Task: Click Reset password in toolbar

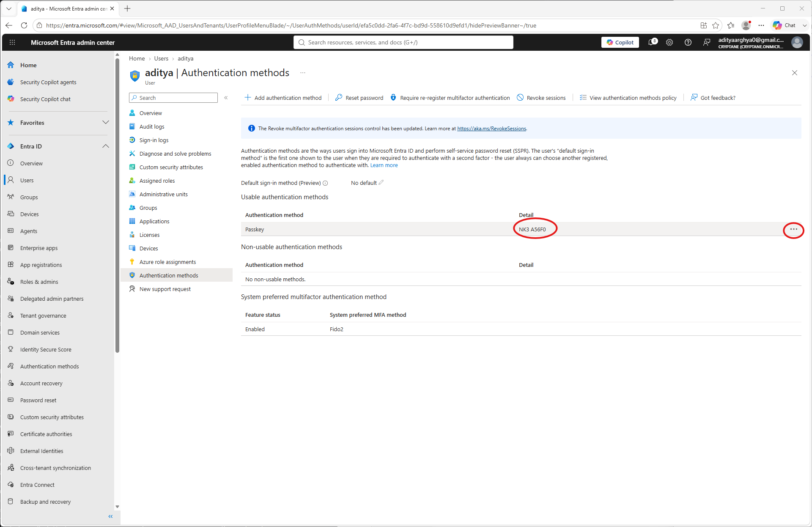Action: [x=359, y=98]
